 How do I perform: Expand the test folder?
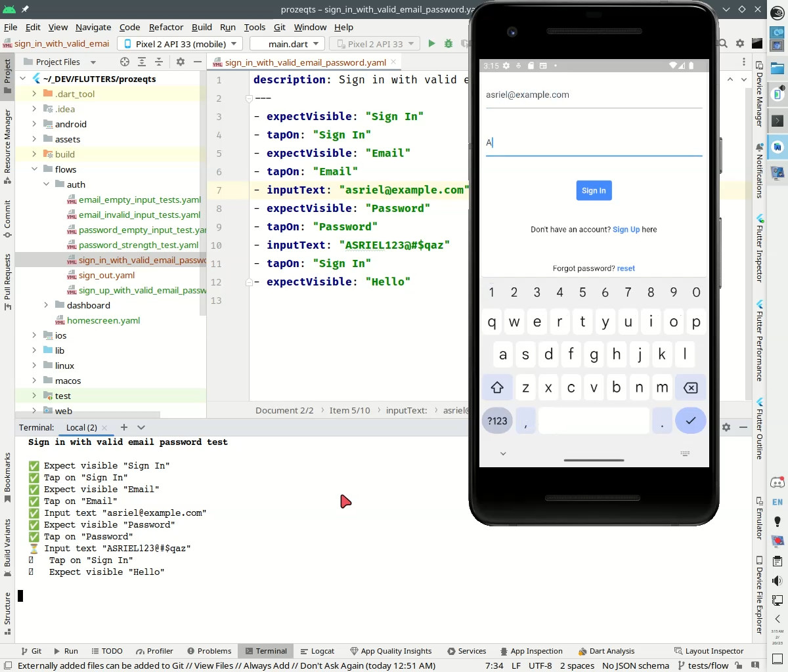[34, 396]
